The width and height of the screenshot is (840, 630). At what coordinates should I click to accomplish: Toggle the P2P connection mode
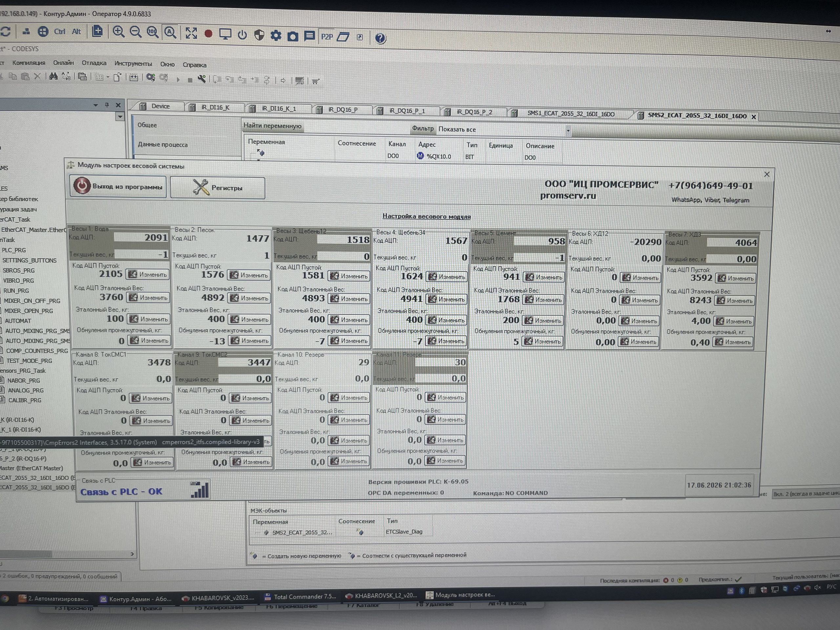pyautogui.click(x=326, y=37)
